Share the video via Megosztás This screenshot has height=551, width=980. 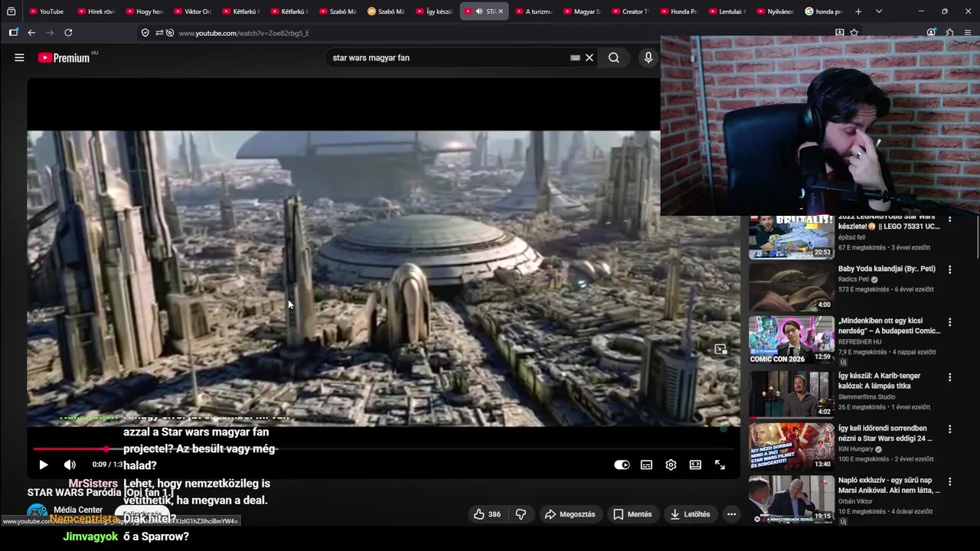pos(570,514)
